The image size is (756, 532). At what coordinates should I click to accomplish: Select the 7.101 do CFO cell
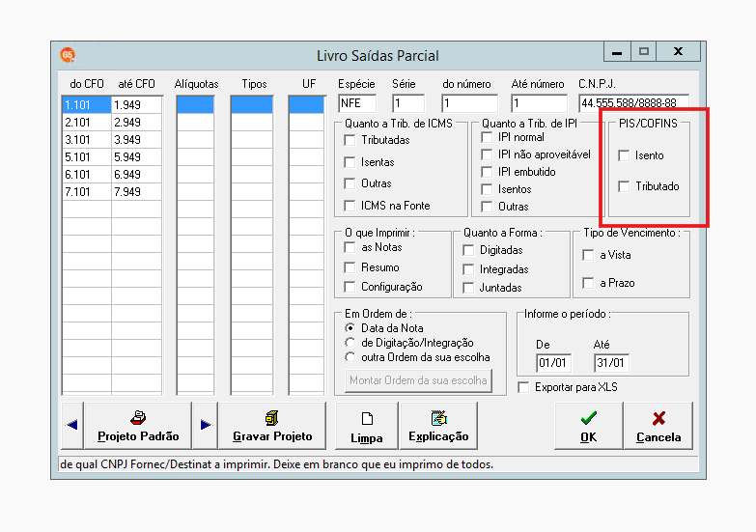pos(87,192)
